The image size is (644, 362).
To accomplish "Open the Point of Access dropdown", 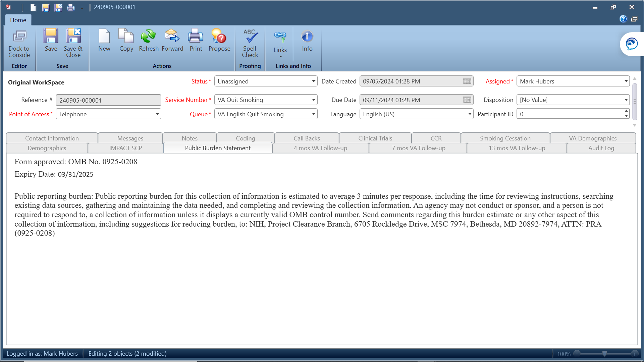I will click(157, 114).
